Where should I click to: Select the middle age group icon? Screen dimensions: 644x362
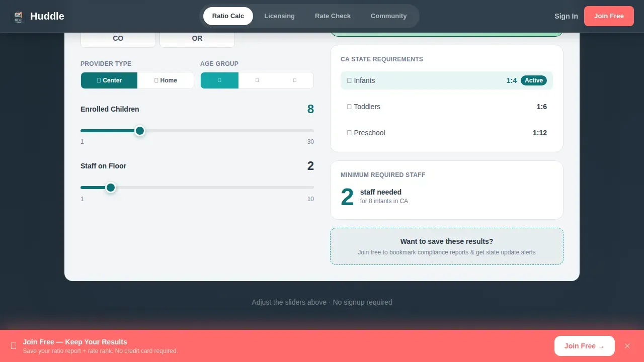[x=257, y=80]
